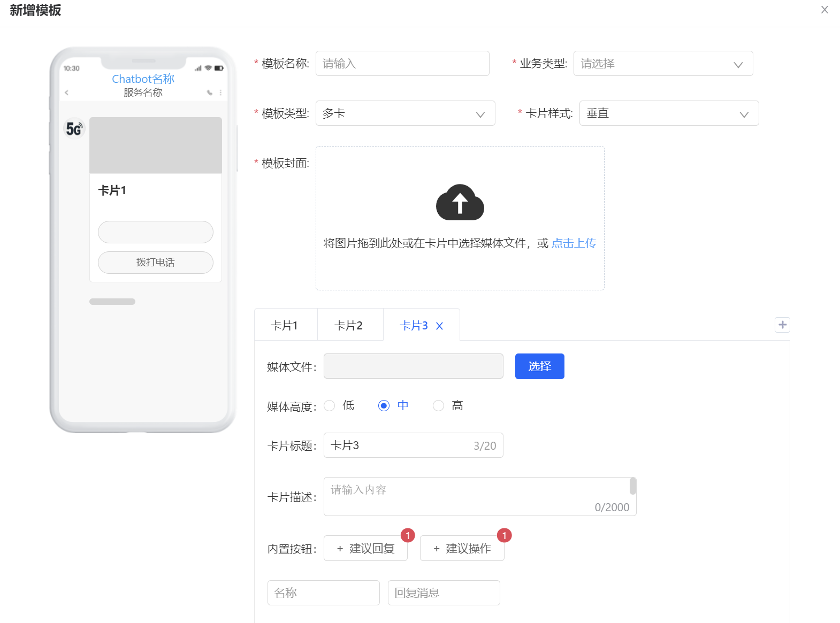Select the 卡片3 tab
Image resolution: width=840 pixels, height=623 pixels.
pyautogui.click(x=414, y=326)
